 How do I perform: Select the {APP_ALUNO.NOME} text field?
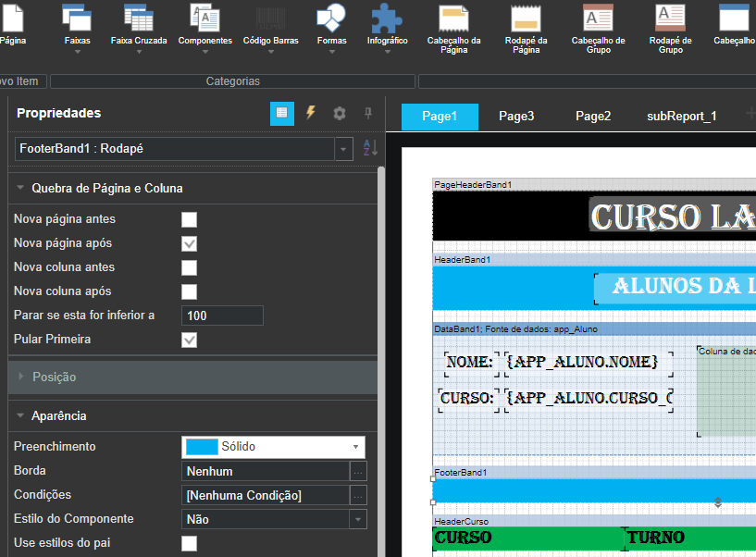[589, 364]
